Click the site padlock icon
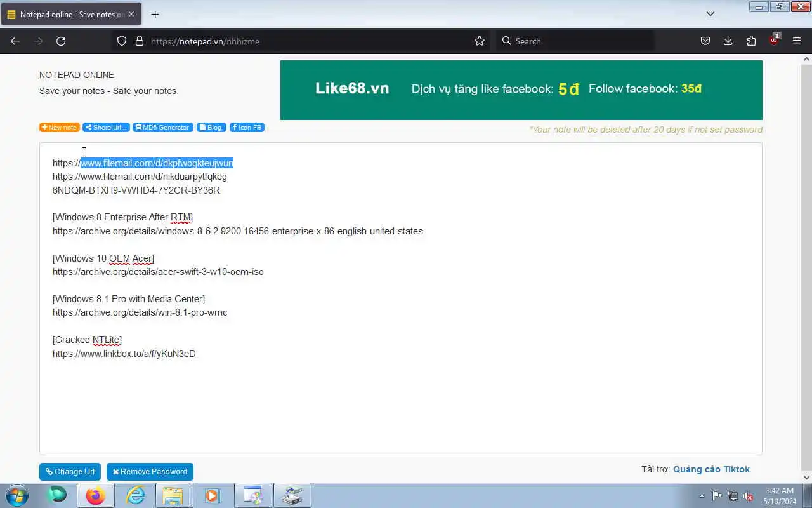Image resolution: width=812 pixels, height=508 pixels. coord(140,41)
